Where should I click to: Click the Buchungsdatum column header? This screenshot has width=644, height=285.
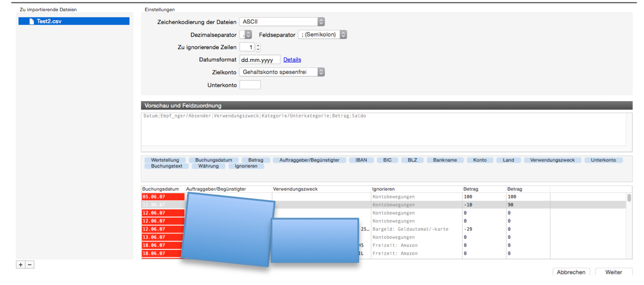click(161, 189)
